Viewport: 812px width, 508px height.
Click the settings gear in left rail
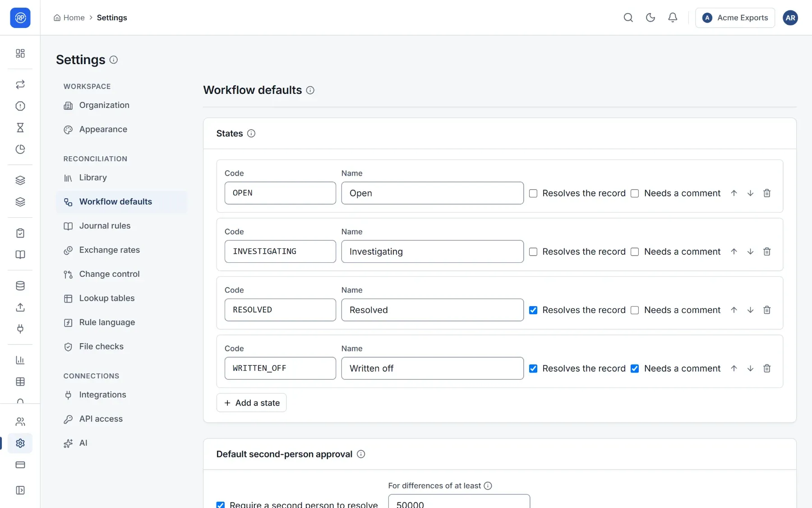click(x=20, y=443)
